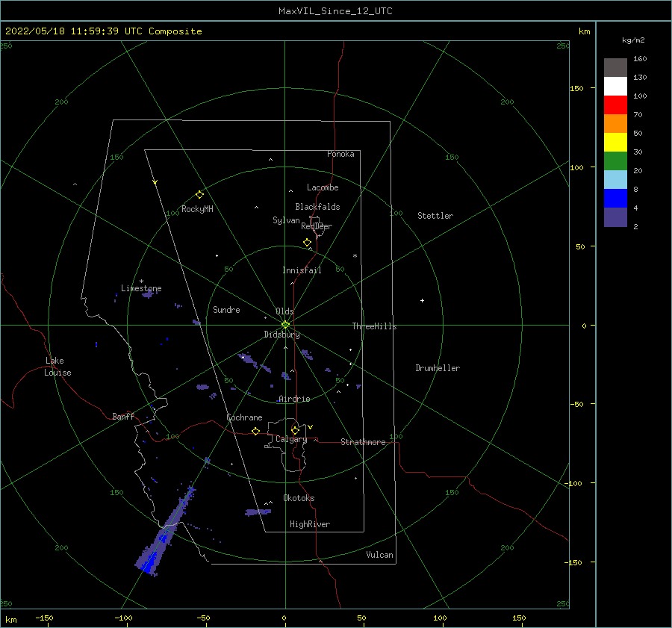
Task: Click the white 130 kg/m2 legend swatch
Action: coord(615,86)
